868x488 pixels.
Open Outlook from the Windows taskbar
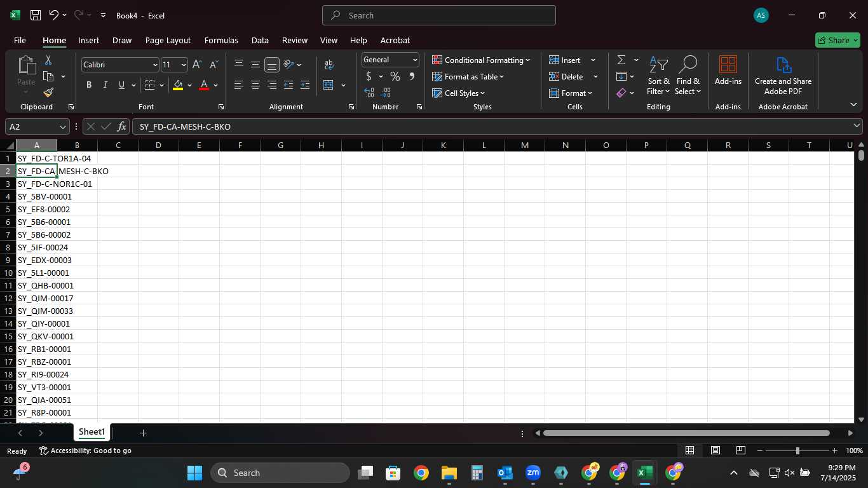pyautogui.click(x=505, y=473)
